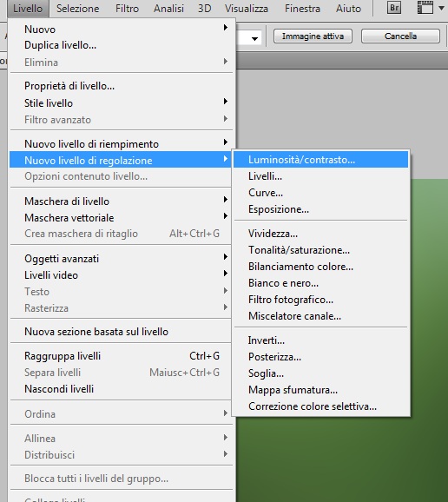Choose Proprietà di livello...
448x502 pixels.
click(122, 86)
